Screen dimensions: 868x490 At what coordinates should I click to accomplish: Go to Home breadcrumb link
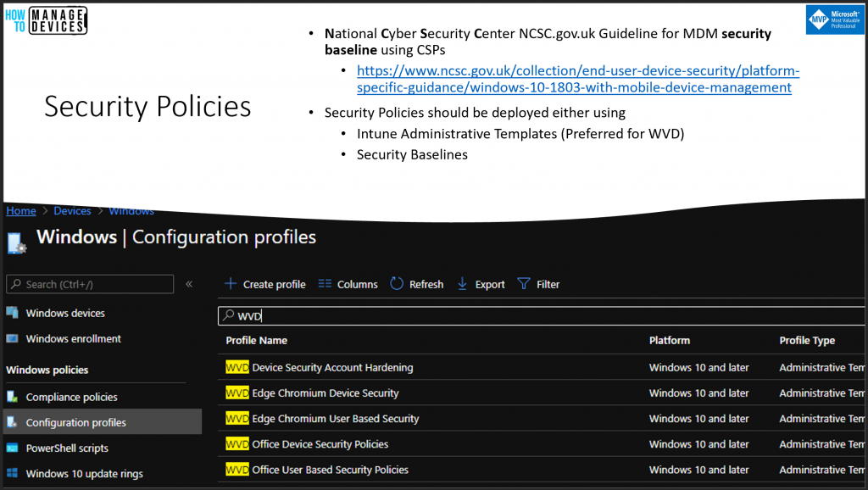coord(21,211)
